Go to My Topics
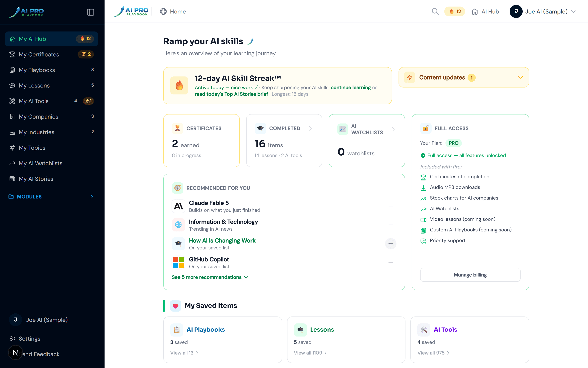Screen dimensions: 588x368 [x=51, y=148]
